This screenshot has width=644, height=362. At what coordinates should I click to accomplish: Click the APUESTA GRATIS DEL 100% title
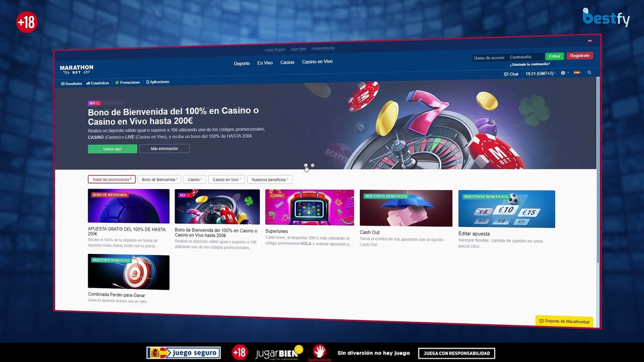tap(127, 232)
